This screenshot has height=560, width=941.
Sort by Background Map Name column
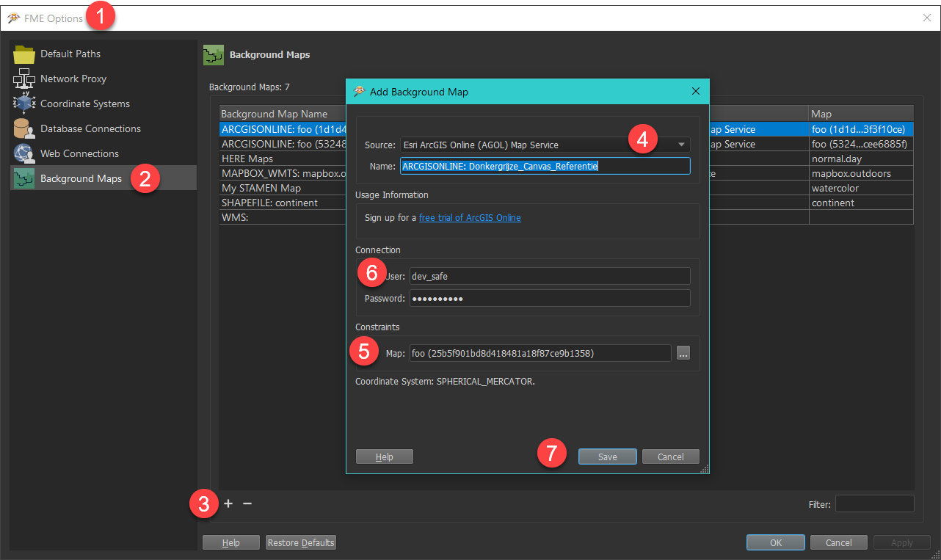click(283, 114)
